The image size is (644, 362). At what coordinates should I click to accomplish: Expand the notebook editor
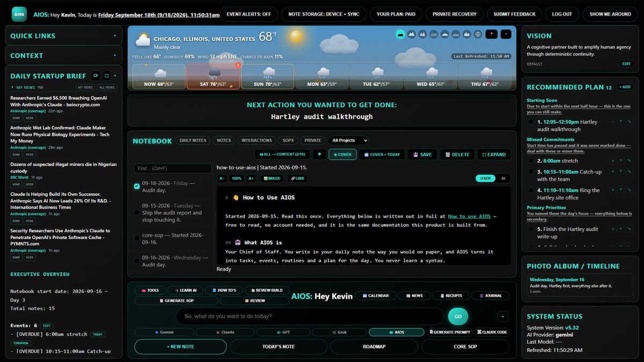494,154
